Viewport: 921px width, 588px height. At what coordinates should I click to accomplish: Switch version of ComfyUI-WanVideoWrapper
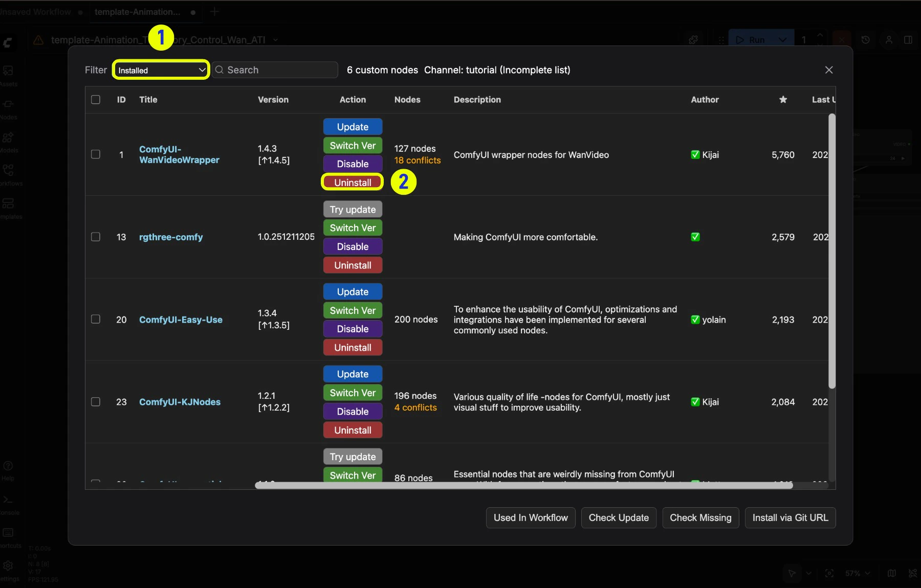(x=353, y=146)
